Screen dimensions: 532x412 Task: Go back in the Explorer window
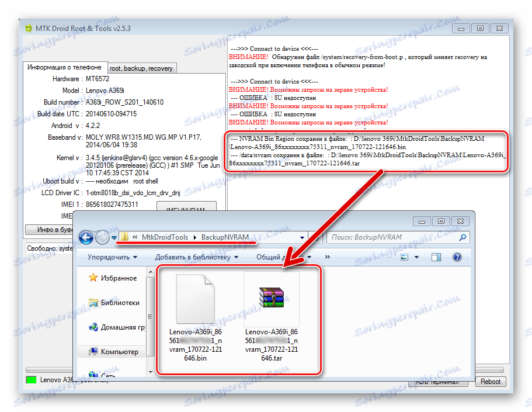pos(86,237)
